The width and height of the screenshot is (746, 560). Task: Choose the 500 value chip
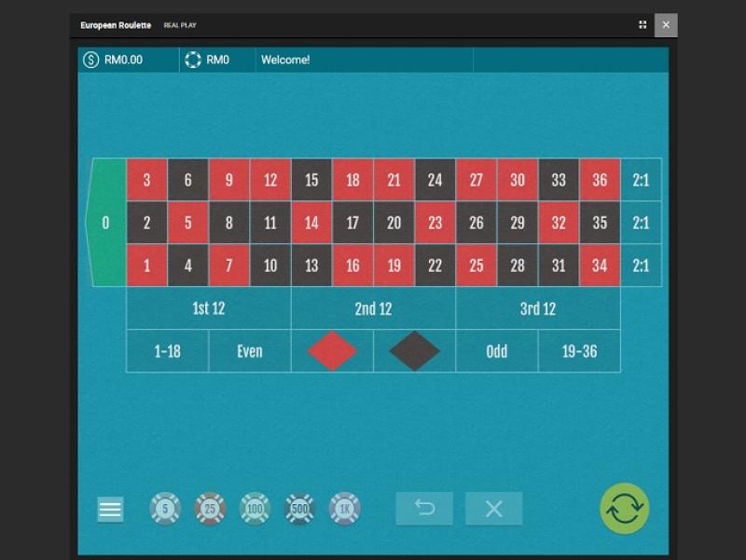coord(299,509)
